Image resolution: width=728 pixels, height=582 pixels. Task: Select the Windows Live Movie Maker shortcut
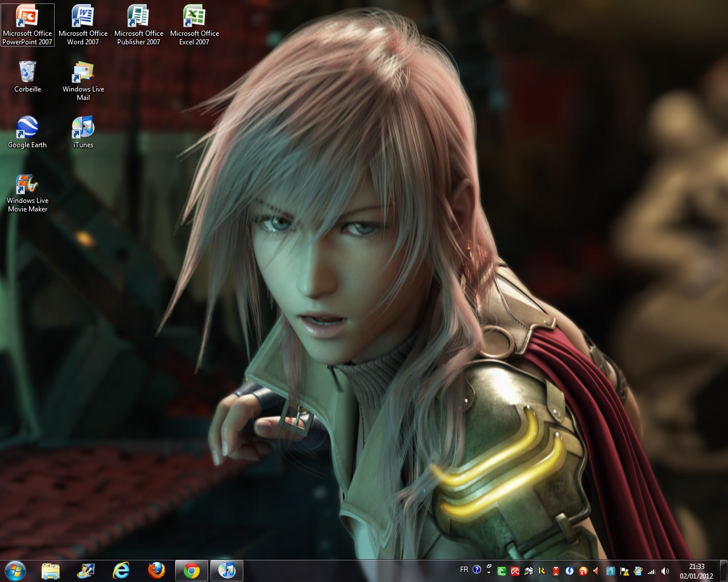click(27, 193)
